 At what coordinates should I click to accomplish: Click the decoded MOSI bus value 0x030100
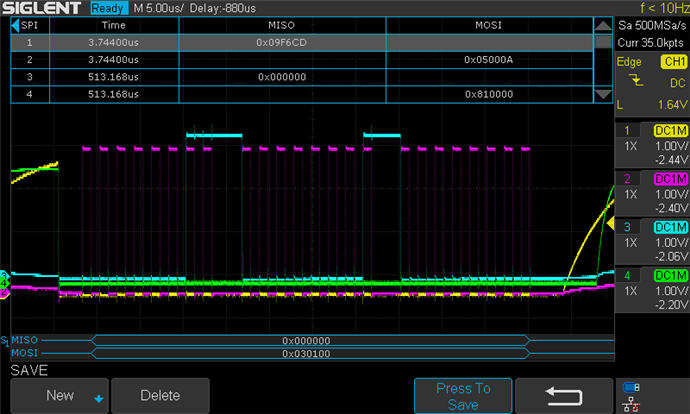(306, 354)
